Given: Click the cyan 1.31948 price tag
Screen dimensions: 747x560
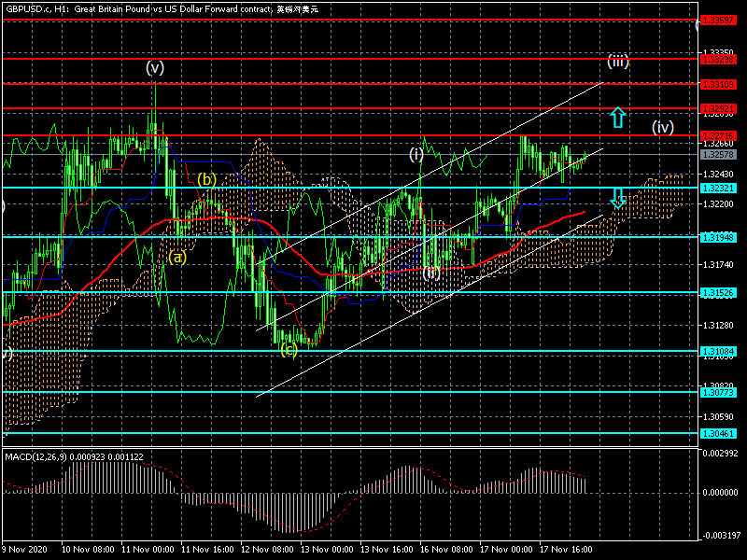Looking at the screenshot, I should (718, 237).
